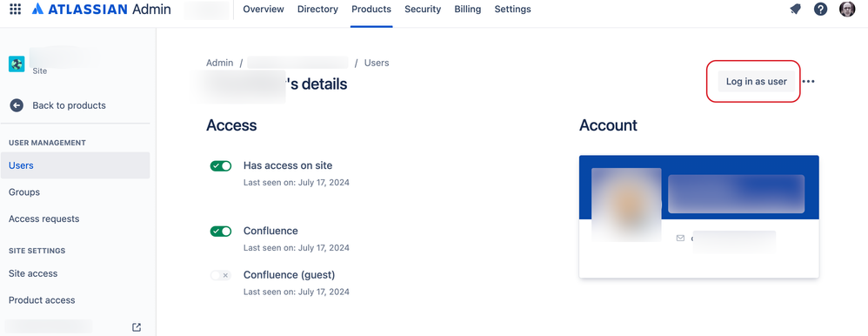Image resolution: width=868 pixels, height=336 pixels.
Task: Click the site avatar icon in sidebar
Action: (x=17, y=64)
